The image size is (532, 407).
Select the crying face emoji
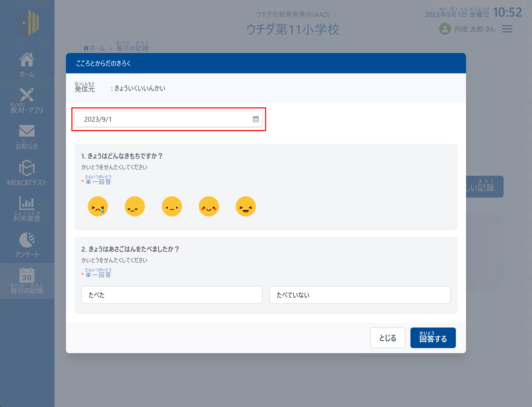click(98, 206)
